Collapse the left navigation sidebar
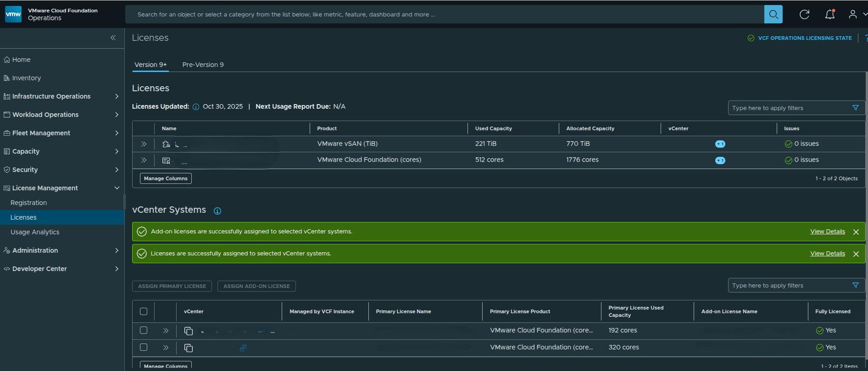The height and width of the screenshot is (371, 868). (113, 38)
